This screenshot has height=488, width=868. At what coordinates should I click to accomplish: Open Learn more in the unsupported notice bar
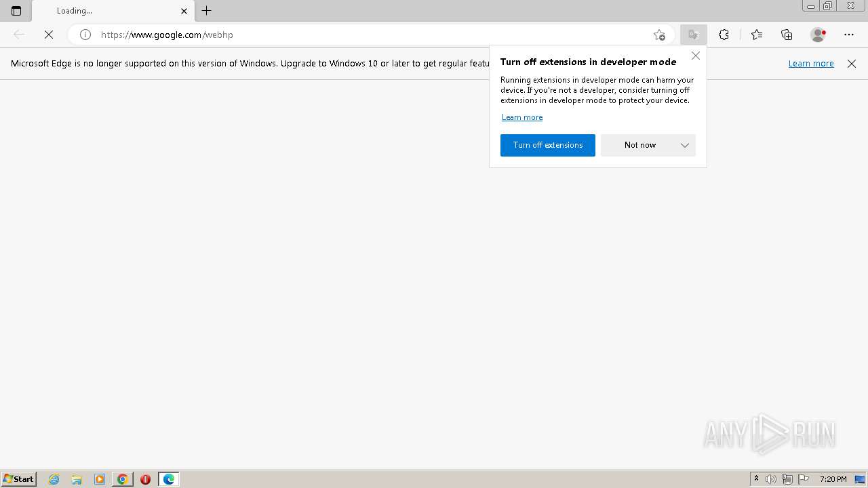click(811, 63)
